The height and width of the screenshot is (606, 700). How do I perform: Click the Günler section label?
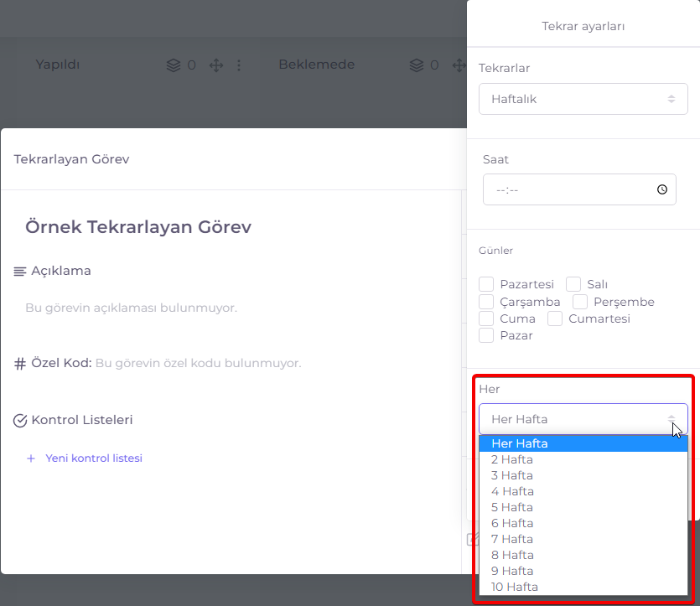tap(495, 251)
